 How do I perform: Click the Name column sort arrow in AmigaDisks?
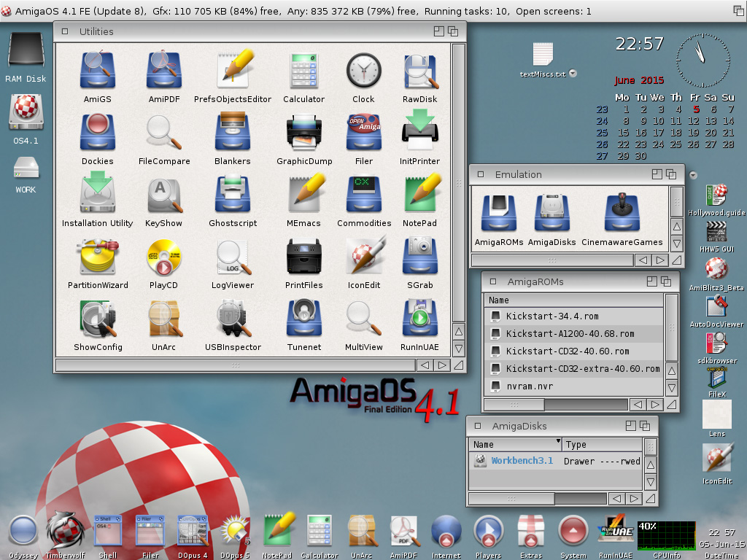[x=558, y=442]
